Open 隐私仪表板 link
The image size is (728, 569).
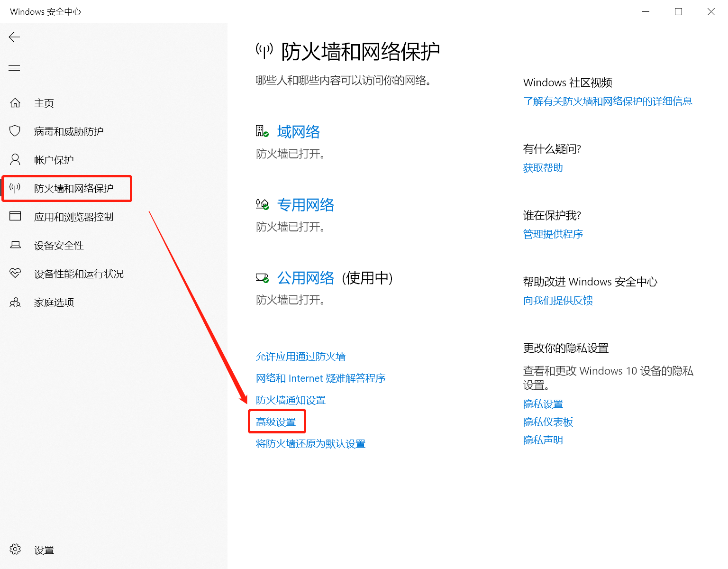tap(548, 422)
